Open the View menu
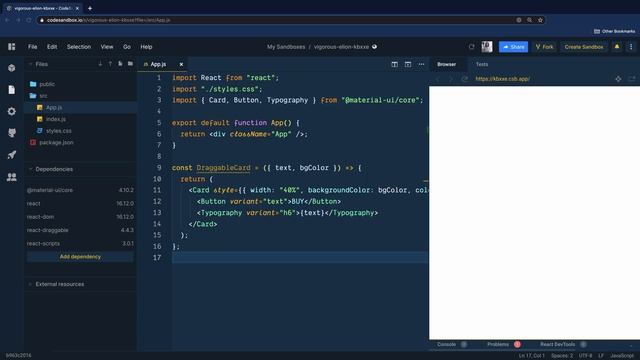This screenshot has width=640, height=360. point(107,47)
